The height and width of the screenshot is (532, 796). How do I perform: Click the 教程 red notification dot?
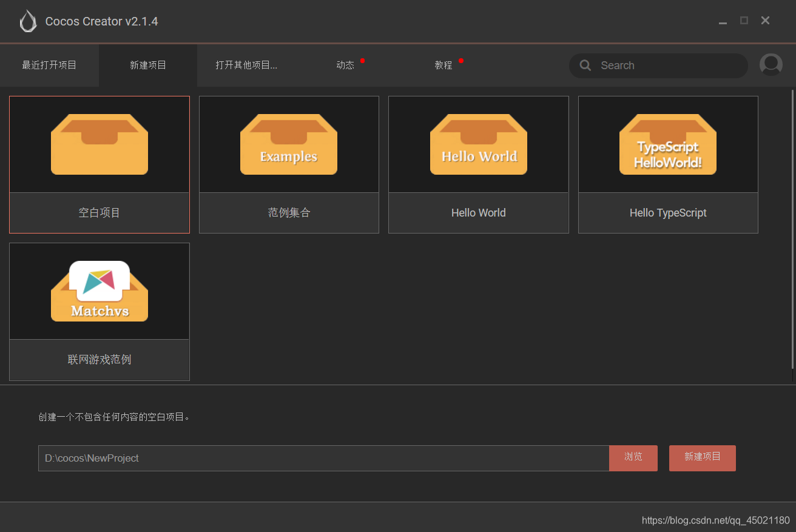[x=461, y=61]
